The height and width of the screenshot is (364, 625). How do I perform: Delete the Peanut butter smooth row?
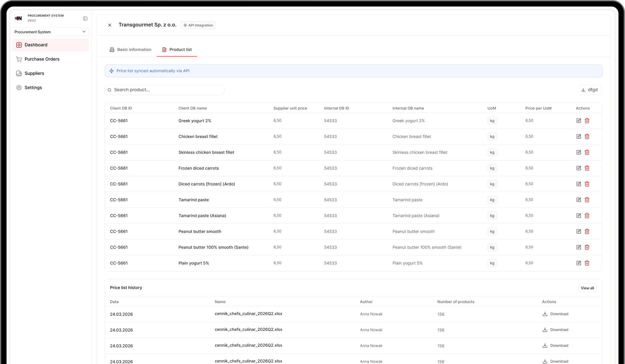tap(587, 231)
